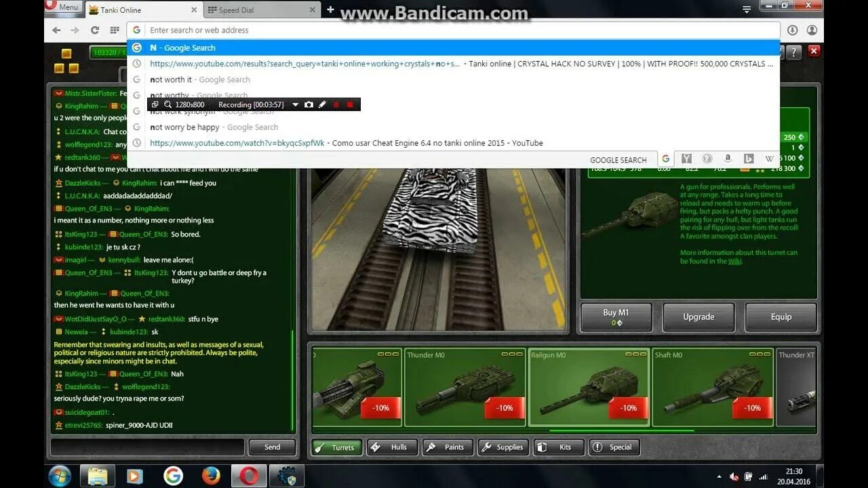Select the 'N - Google Search' suggestion

pyautogui.click(x=453, y=47)
